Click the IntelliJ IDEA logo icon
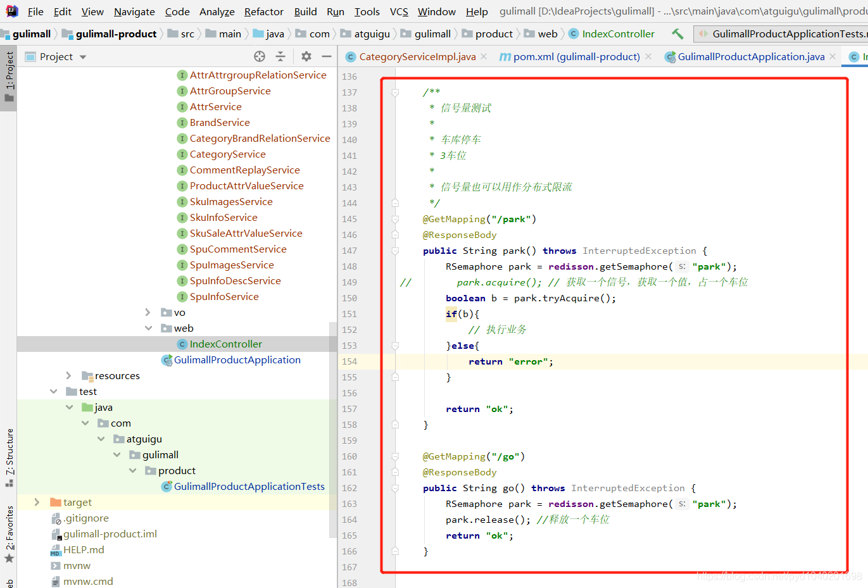Screen dimensions: 868x588 (x=12, y=11)
